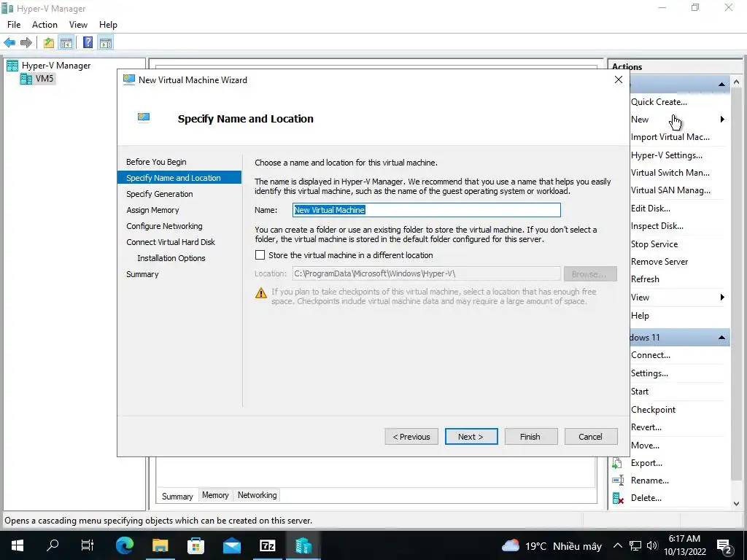Open File Explorer from taskbar

160,545
